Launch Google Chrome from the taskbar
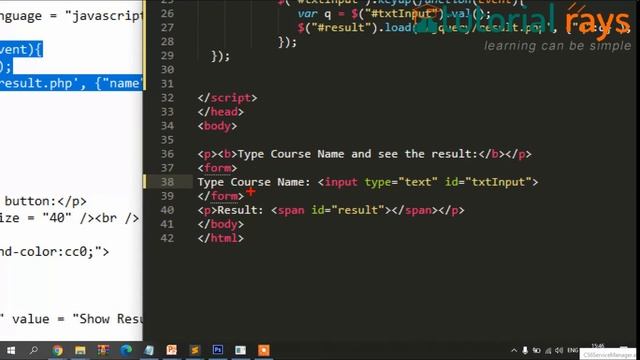This screenshot has height=360, width=640. click(58, 350)
